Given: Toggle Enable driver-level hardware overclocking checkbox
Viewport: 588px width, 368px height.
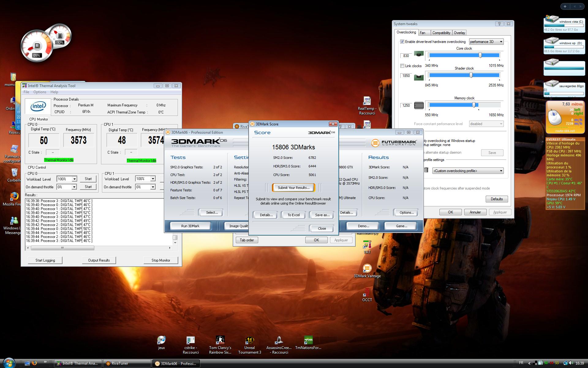Looking at the screenshot, I should click(402, 42).
